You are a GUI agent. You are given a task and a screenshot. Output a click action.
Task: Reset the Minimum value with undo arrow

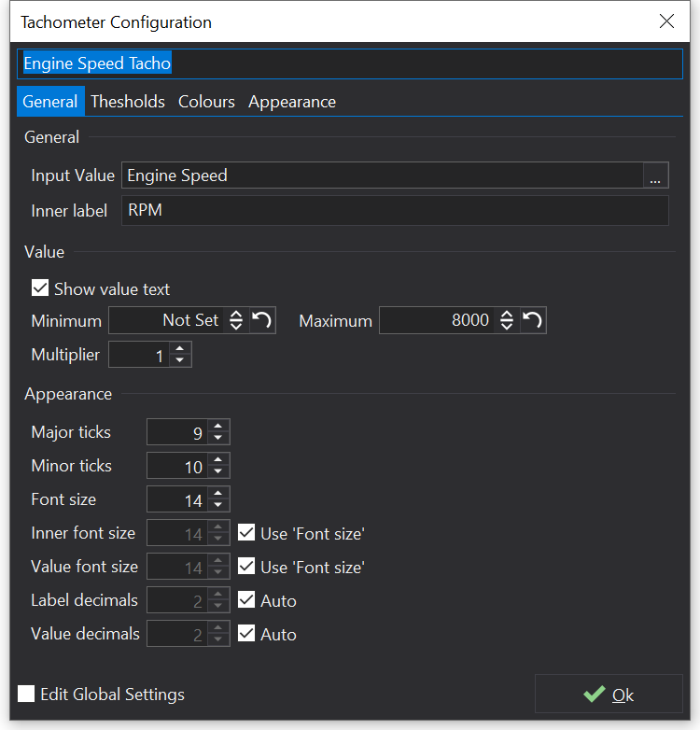[x=262, y=320]
